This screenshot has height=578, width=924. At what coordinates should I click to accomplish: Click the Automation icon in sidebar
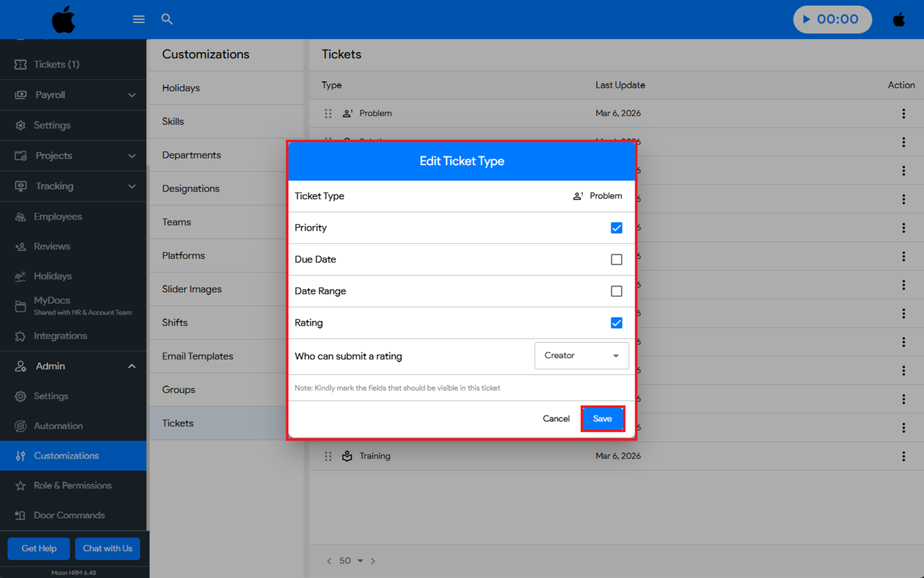21,426
